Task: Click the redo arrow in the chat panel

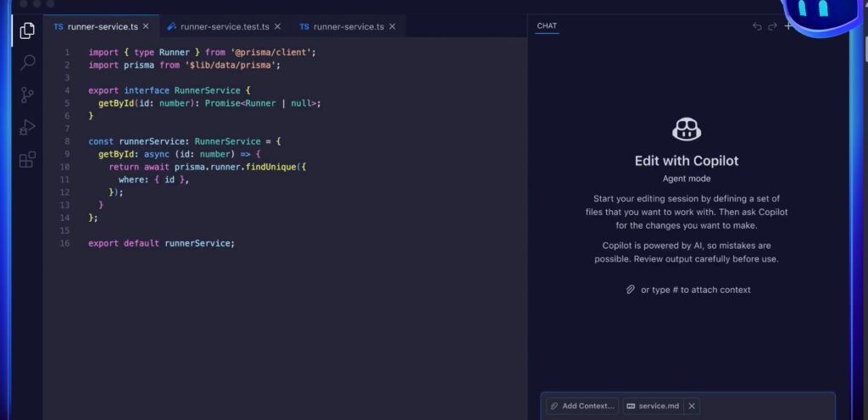Action: point(772,26)
